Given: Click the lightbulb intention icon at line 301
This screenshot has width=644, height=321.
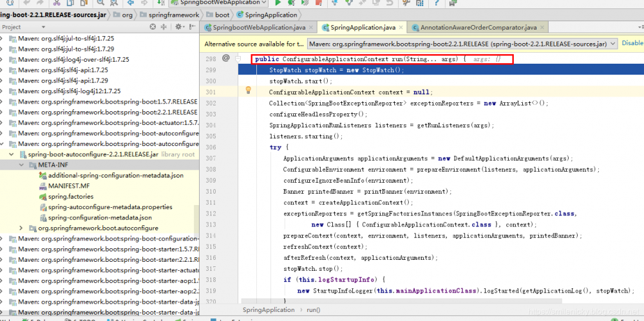Looking at the screenshot, I should click(249, 91).
